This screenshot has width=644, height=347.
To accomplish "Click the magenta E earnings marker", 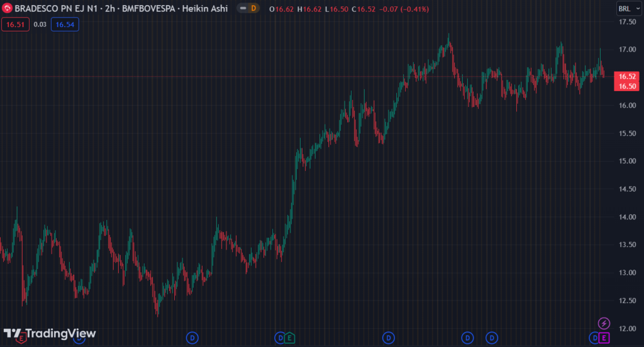I will pos(604,338).
